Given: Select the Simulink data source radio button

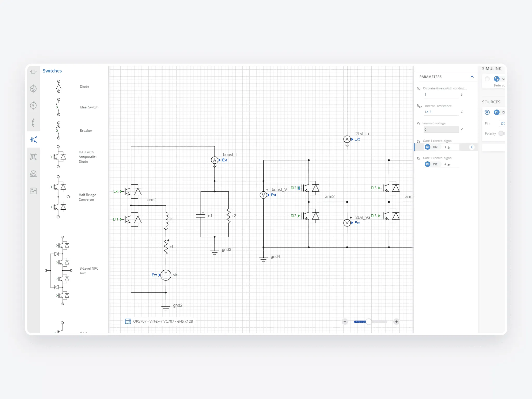Looking at the screenshot, I should [x=487, y=79].
